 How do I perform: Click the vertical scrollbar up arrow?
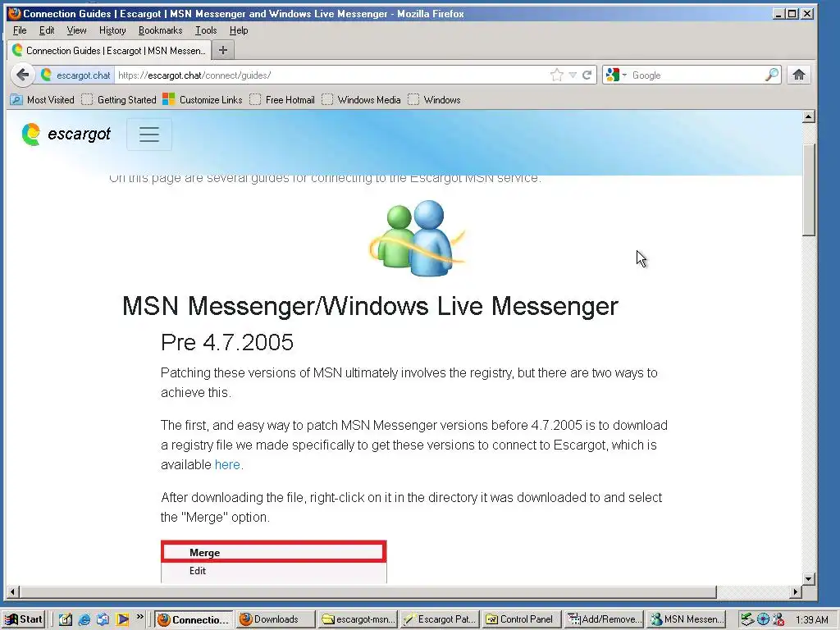point(808,116)
